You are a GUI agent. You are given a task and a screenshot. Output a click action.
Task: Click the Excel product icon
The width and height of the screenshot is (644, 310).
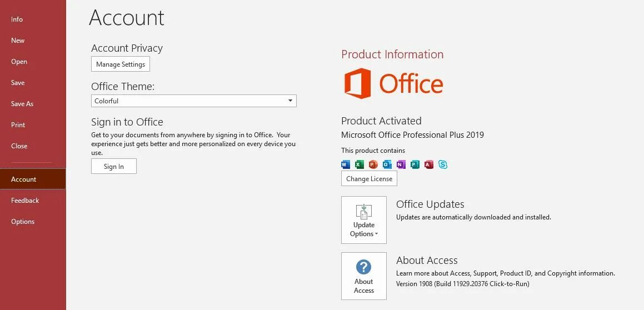point(359,164)
